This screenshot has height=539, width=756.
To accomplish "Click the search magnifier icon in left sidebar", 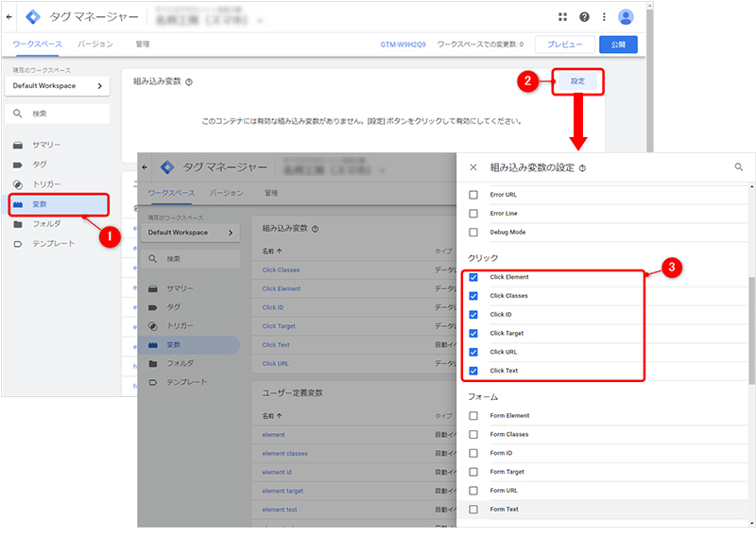I will point(17,113).
